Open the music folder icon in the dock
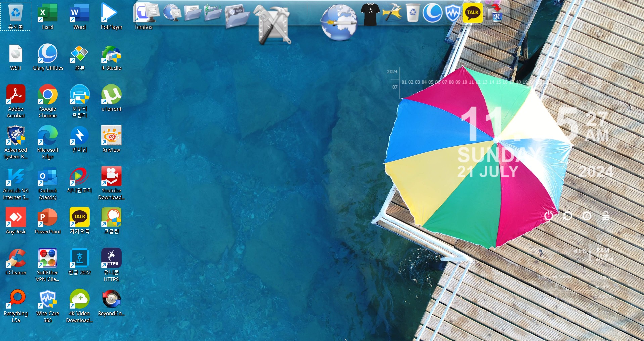 click(x=213, y=13)
